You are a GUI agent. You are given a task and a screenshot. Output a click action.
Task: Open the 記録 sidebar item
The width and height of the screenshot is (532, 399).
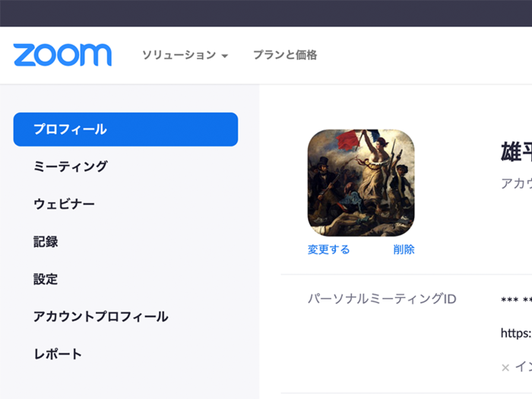46,242
